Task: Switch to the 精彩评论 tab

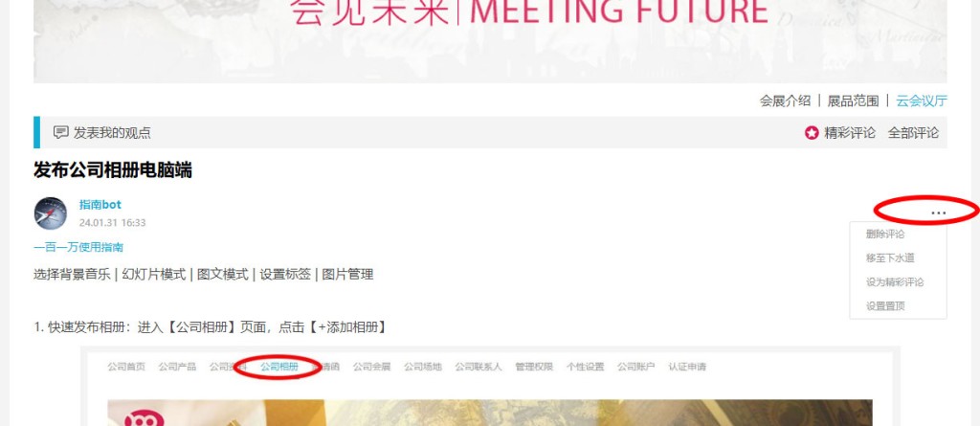Action: coord(850,133)
